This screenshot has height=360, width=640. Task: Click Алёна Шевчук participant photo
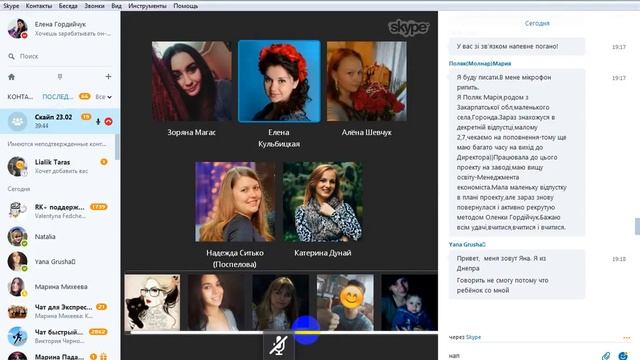click(x=367, y=81)
